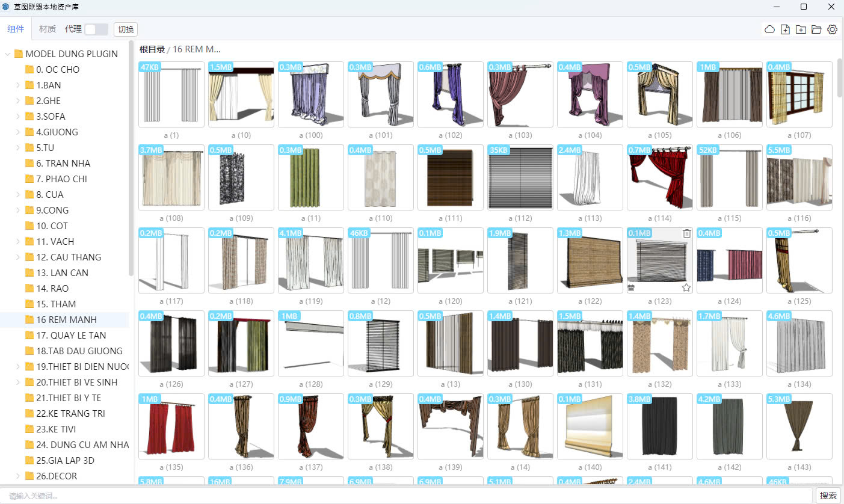Click the add new folder icon

pos(801,29)
